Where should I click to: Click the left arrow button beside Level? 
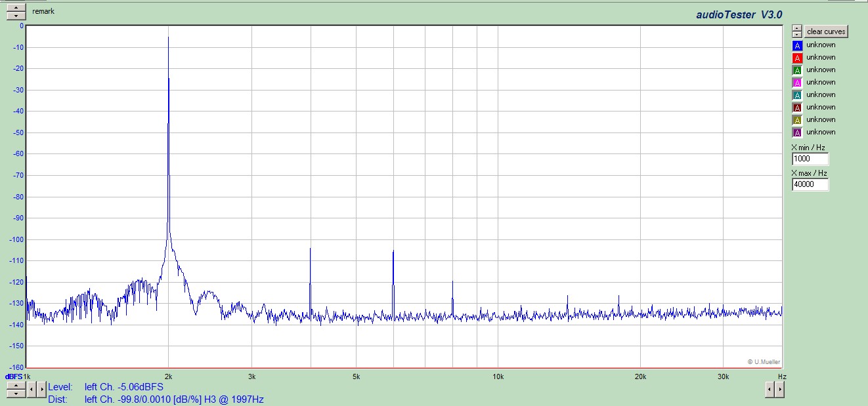pos(32,390)
